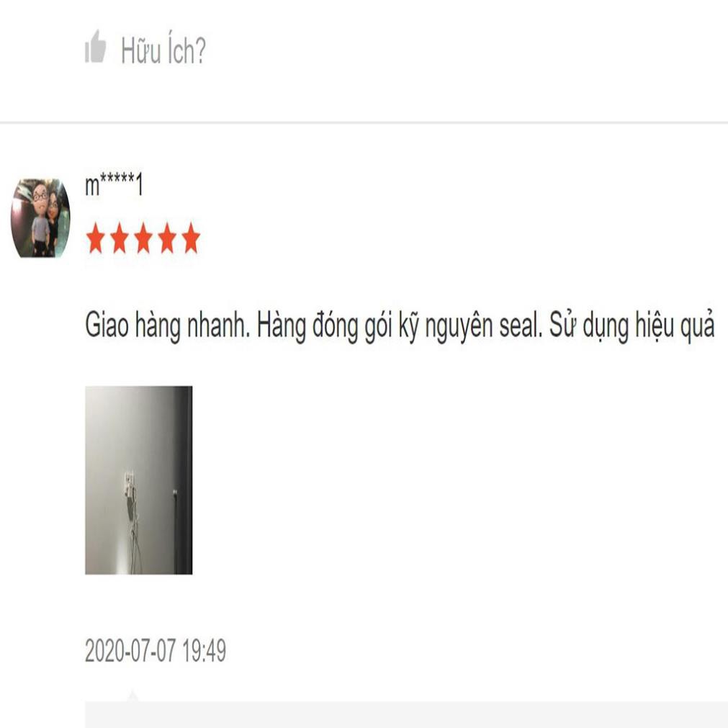Viewport: 728px width, 728px height.
Task: Select the second orange rating star
Action: [x=120, y=238]
